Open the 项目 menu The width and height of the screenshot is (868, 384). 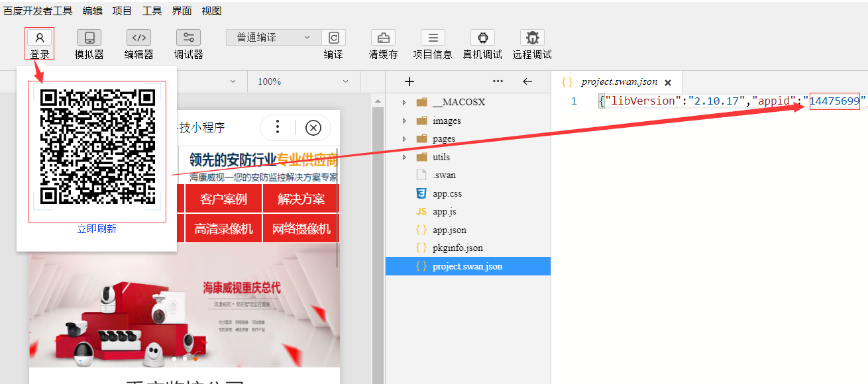tap(122, 11)
